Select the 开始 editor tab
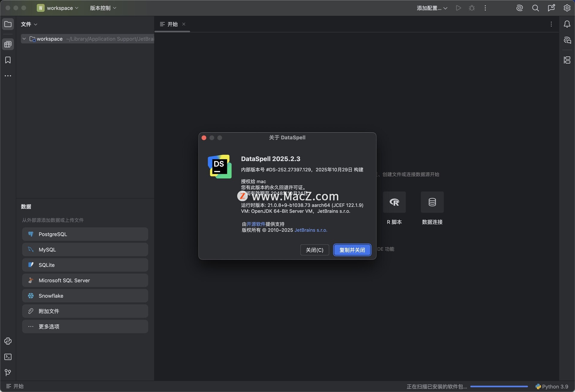 coord(172,24)
